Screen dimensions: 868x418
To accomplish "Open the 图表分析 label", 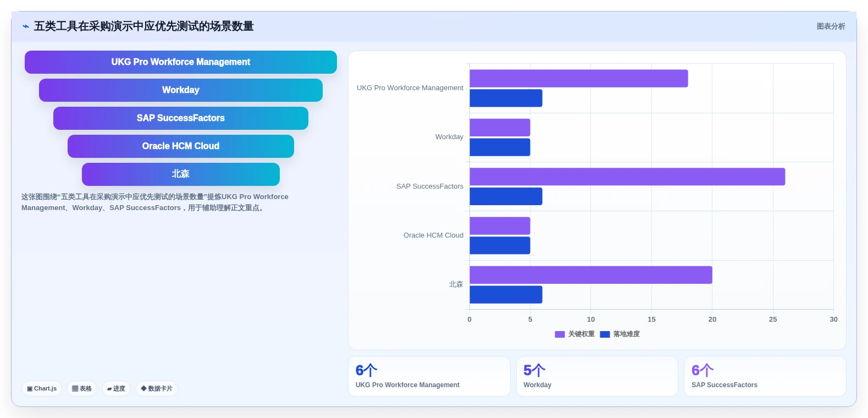I will tap(831, 26).
